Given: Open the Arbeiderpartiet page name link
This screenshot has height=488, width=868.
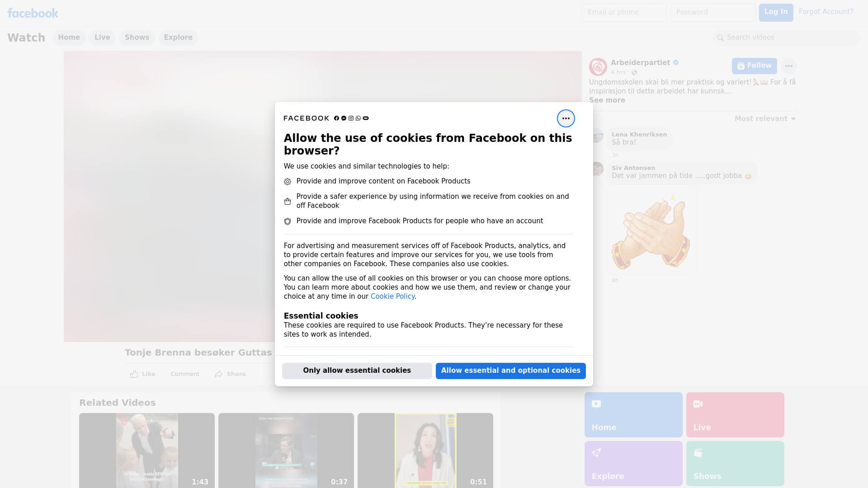Looking at the screenshot, I should tap(640, 63).
